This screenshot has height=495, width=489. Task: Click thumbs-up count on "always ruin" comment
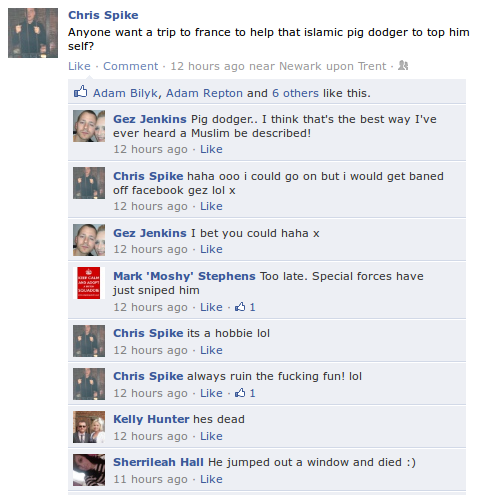(245, 393)
